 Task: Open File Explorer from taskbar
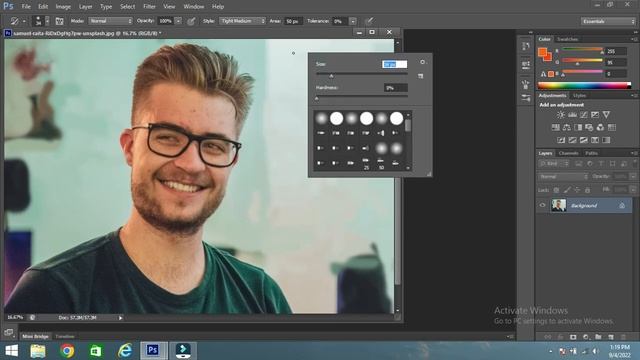pyautogui.click(x=38, y=351)
